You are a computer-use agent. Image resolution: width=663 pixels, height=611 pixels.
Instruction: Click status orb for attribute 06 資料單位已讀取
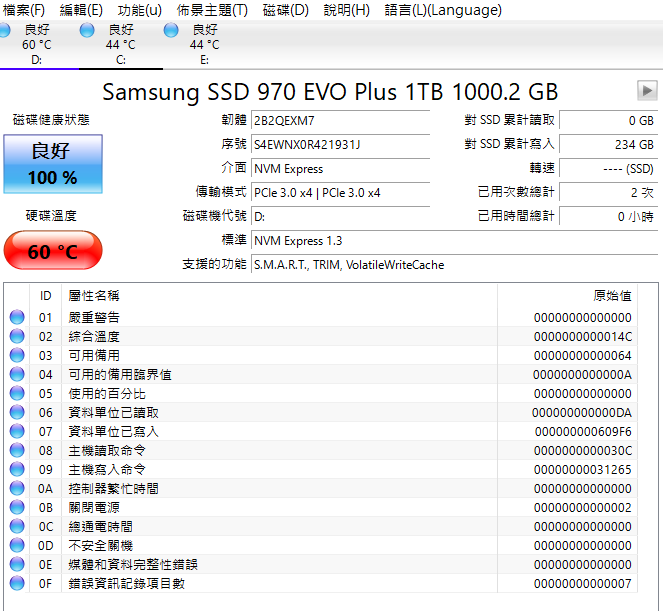click(x=17, y=412)
